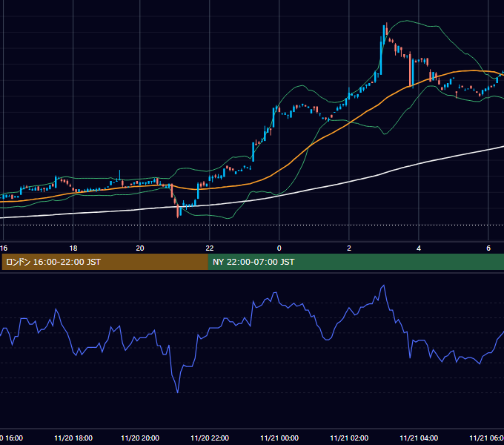Click the 11/21 02:00 date label
This screenshot has height=445, width=504.
[349, 438]
